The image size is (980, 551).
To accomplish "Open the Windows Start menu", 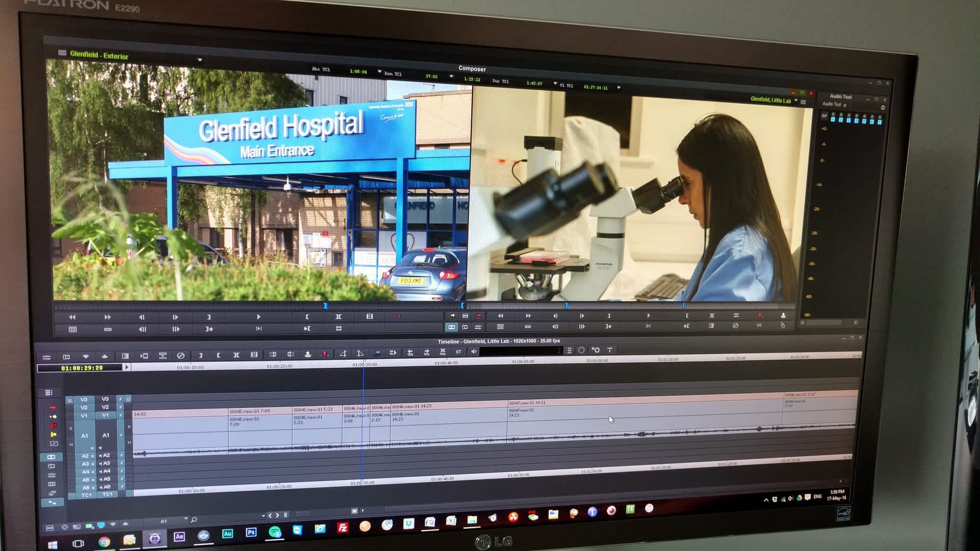I will tap(52, 545).
